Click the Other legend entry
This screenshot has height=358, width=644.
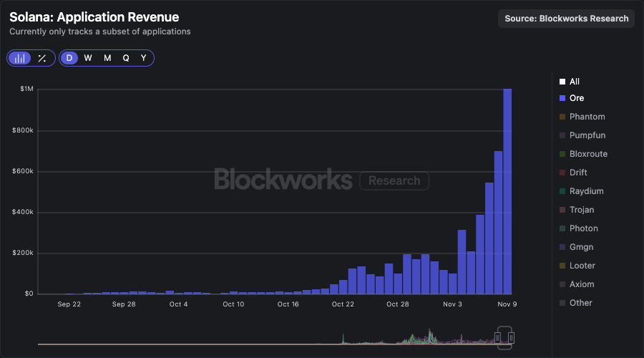click(580, 303)
